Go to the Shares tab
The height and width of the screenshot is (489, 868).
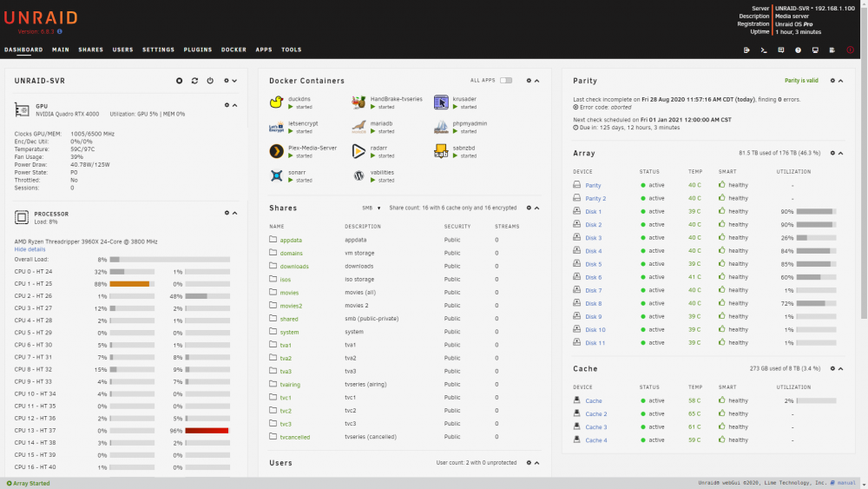pyautogui.click(x=91, y=50)
